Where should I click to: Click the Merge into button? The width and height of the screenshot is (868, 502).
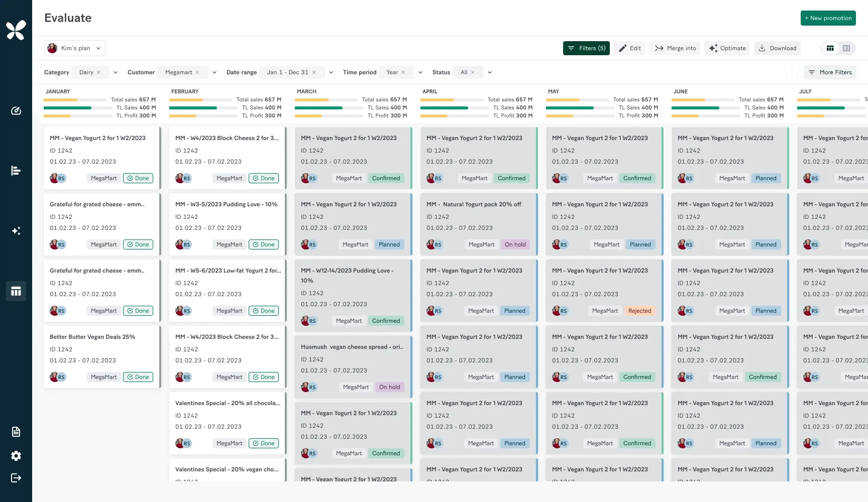[x=676, y=48]
